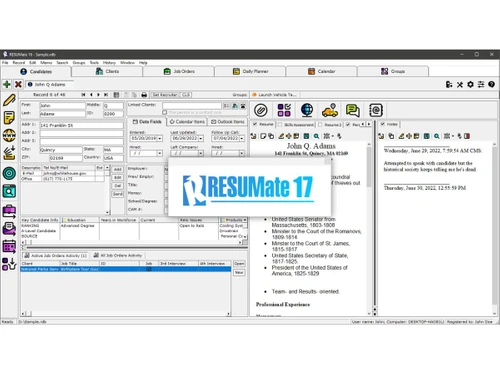Open the Left Company date dropdown

[x=201, y=153]
